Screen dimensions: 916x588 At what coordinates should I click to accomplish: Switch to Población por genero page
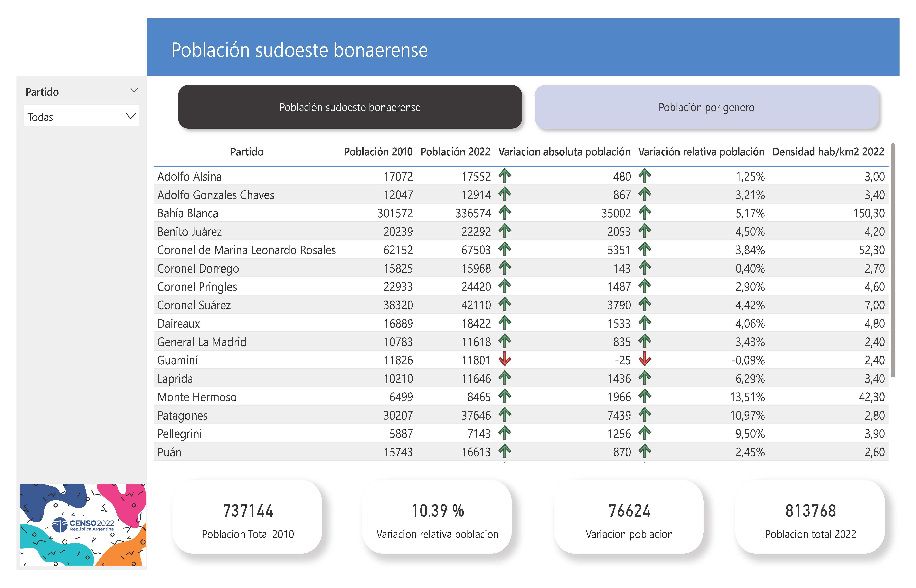tap(707, 107)
